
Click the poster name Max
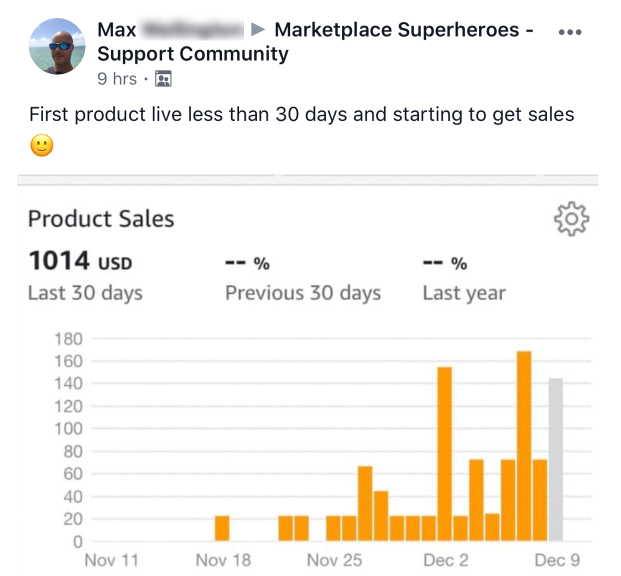[117, 30]
